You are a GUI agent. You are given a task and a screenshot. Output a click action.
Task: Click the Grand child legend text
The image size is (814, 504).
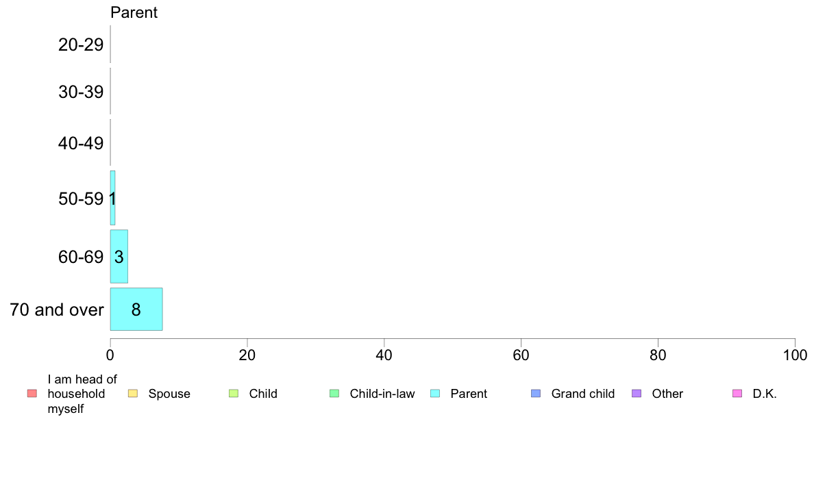[x=583, y=394]
